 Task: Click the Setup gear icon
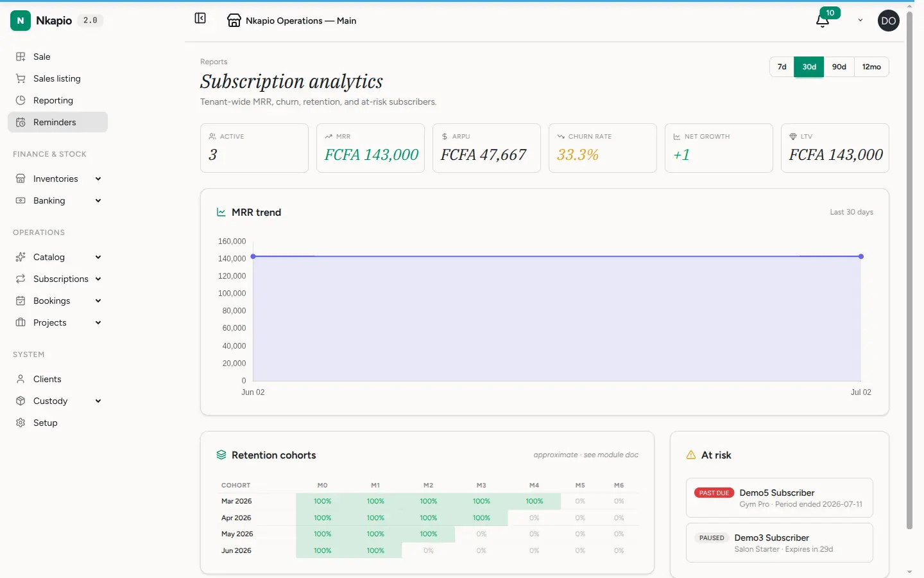tap(21, 423)
